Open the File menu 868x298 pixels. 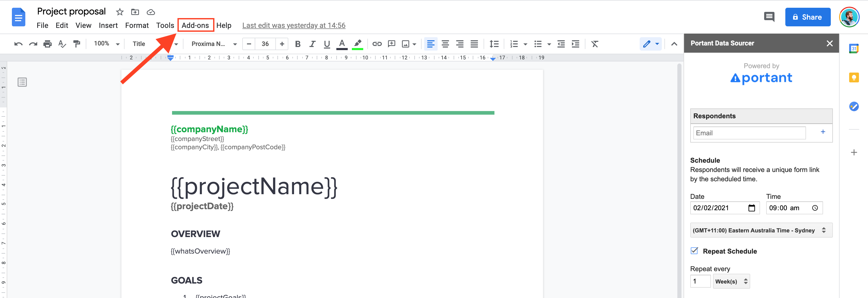[42, 25]
